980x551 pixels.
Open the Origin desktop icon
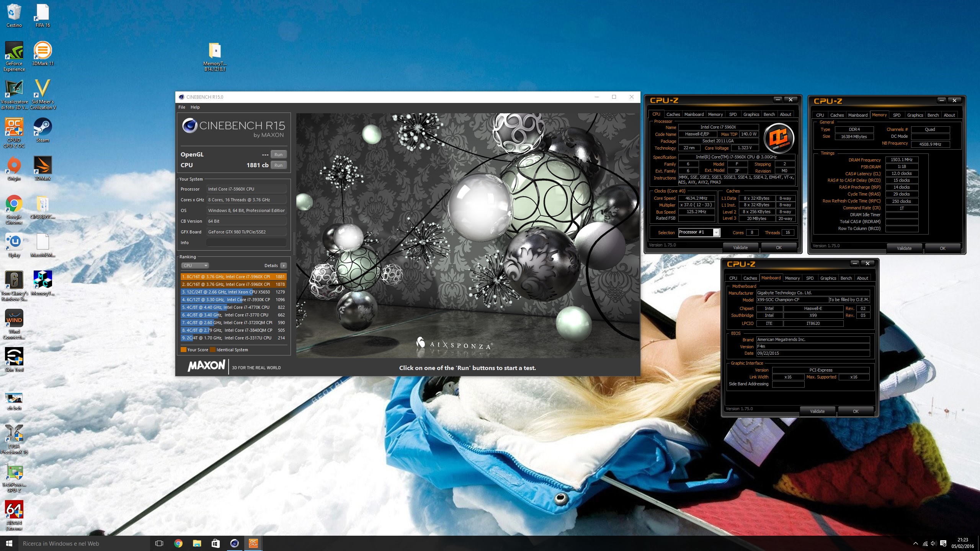tap(14, 168)
